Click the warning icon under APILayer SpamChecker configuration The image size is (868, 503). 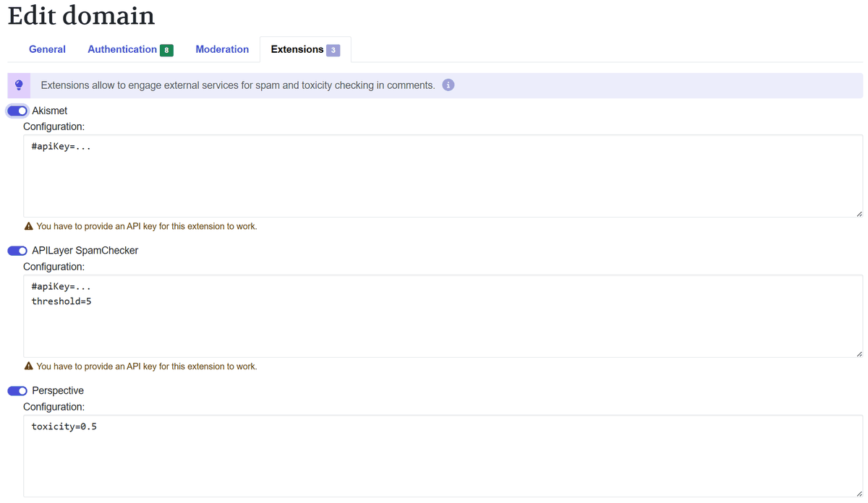point(28,366)
